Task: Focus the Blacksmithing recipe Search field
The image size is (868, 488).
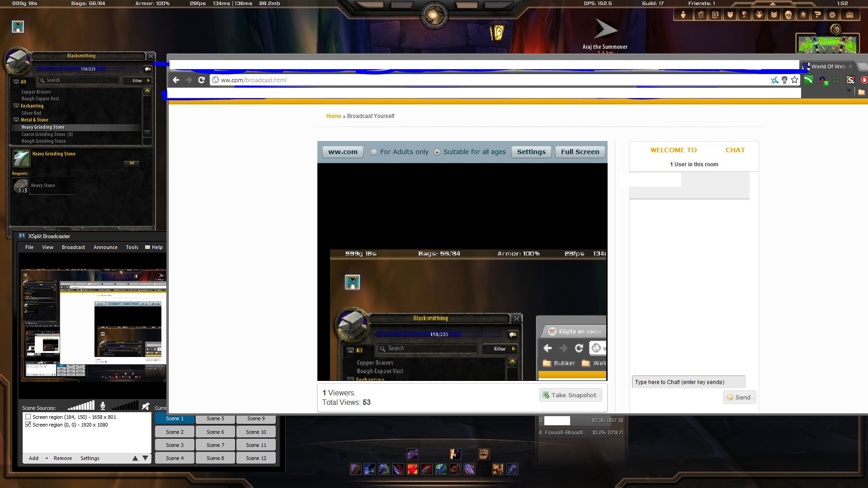Action: click(x=78, y=80)
